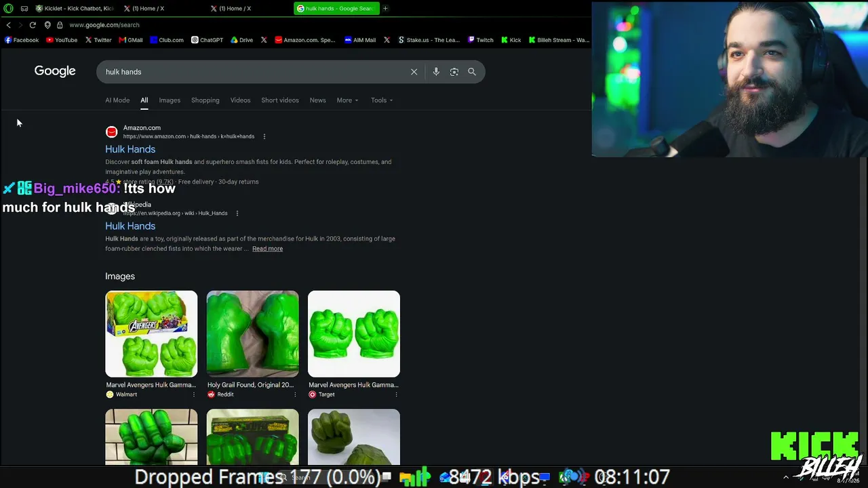Reload the page with the refresh icon
The width and height of the screenshot is (868, 488).
coord(33,25)
